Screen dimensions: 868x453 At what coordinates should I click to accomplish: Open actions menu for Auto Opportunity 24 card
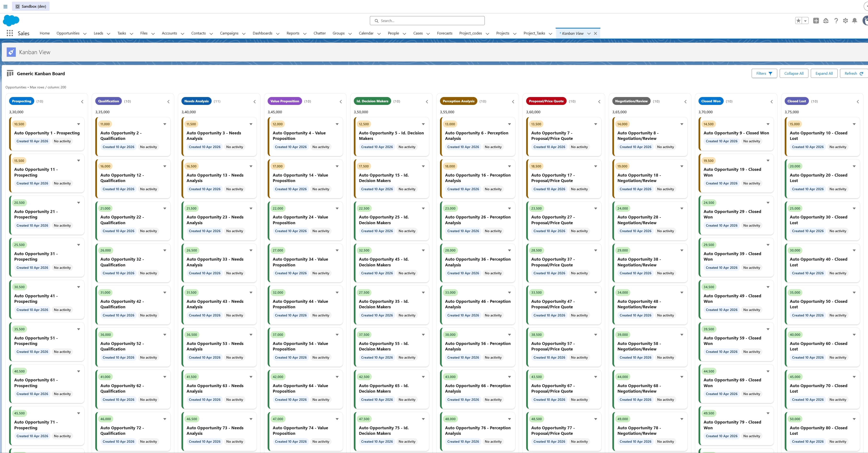337,208
